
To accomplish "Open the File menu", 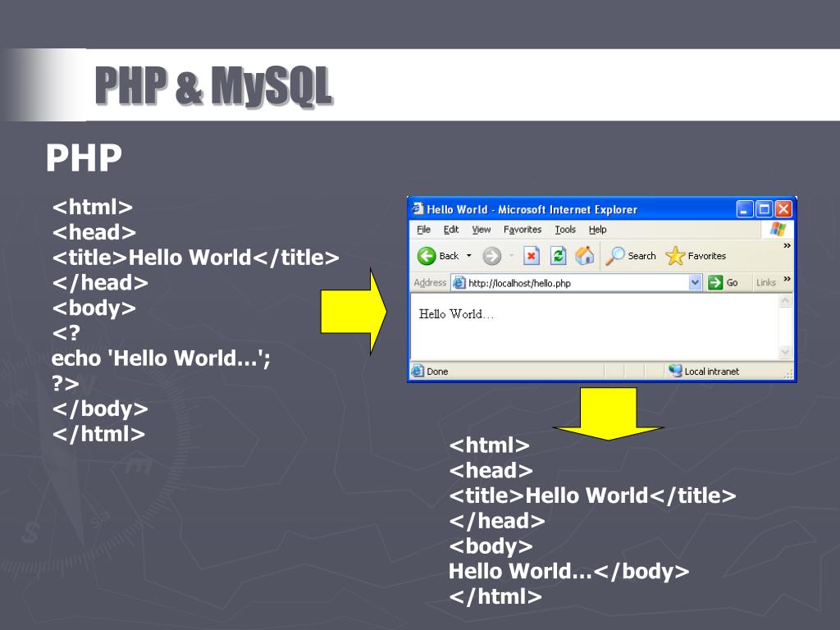I will pos(424,230).
